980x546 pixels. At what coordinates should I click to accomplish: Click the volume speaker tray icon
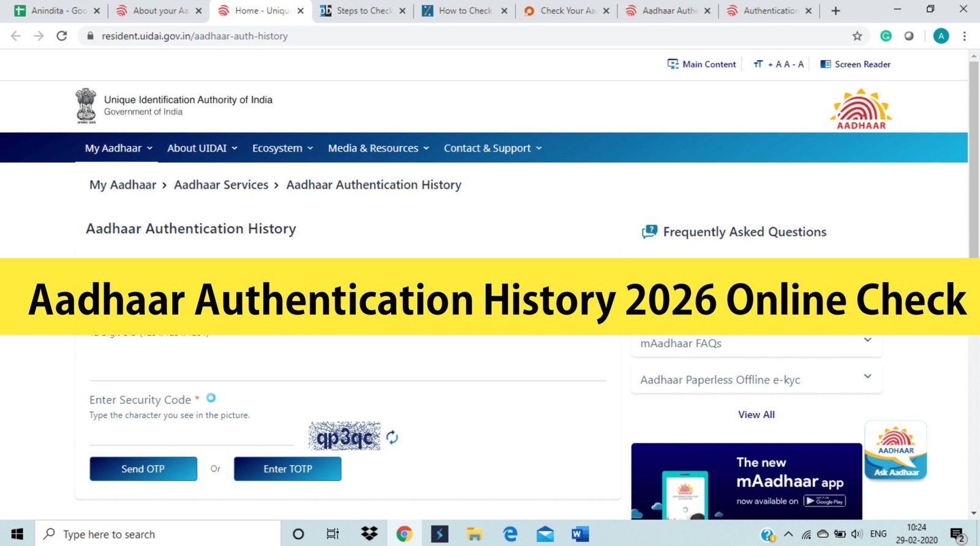pos(857,534)
